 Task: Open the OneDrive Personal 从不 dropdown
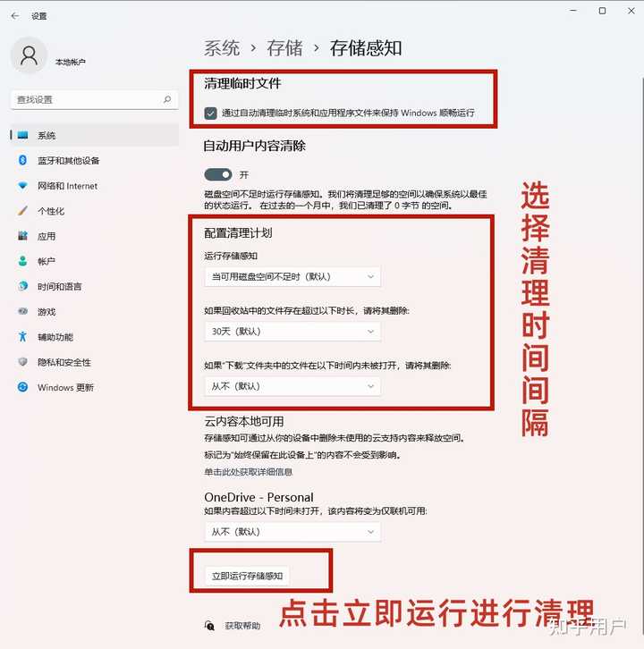pyautogui.click(x=292, y=532)
